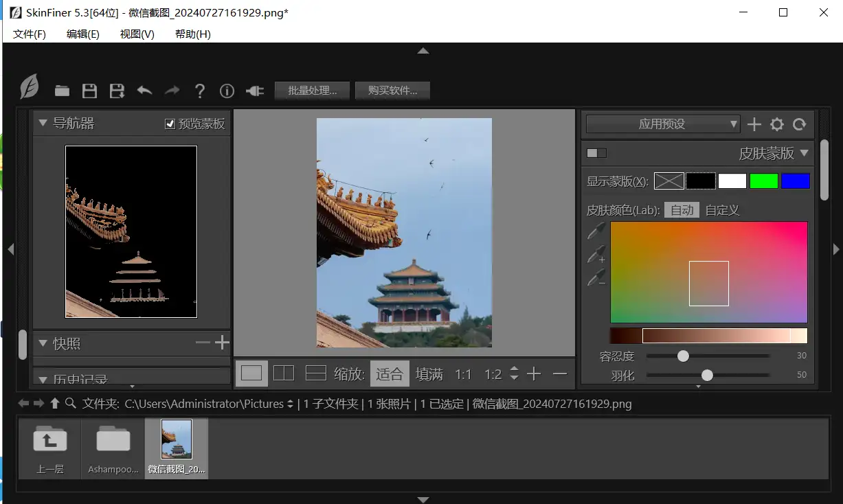Viewport: 843px width, 504px height.
Task: Open the 文件(F) menu
Action: point(30,34)
